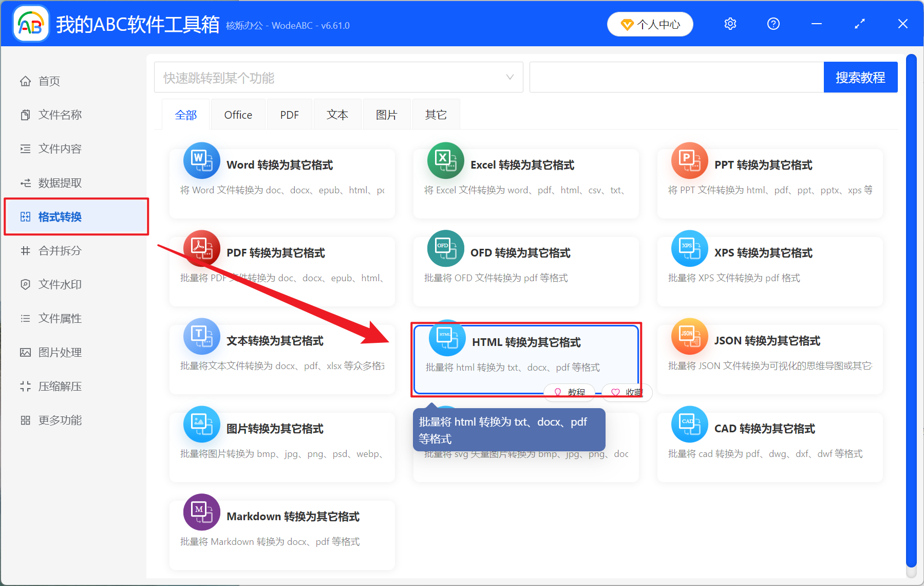This screenshot has height=586, width=924.
Task: Click the help question mark icon
Action: point(773,24)
